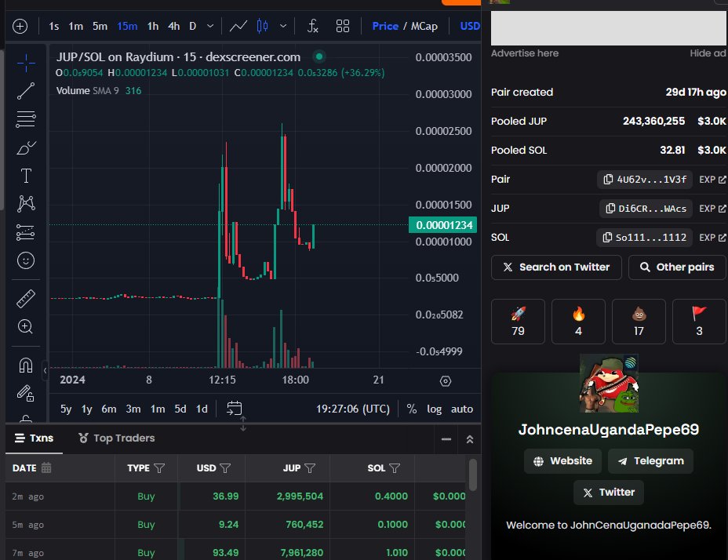Select the 5m timeframe
This screenshot has width=728, height=560.
click(100, 26)
